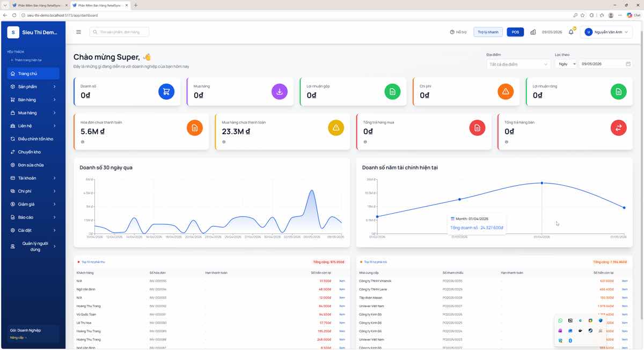Click the 09/05/2026 date input field
This screenshot has height=350, width=644.
(606, 64)
